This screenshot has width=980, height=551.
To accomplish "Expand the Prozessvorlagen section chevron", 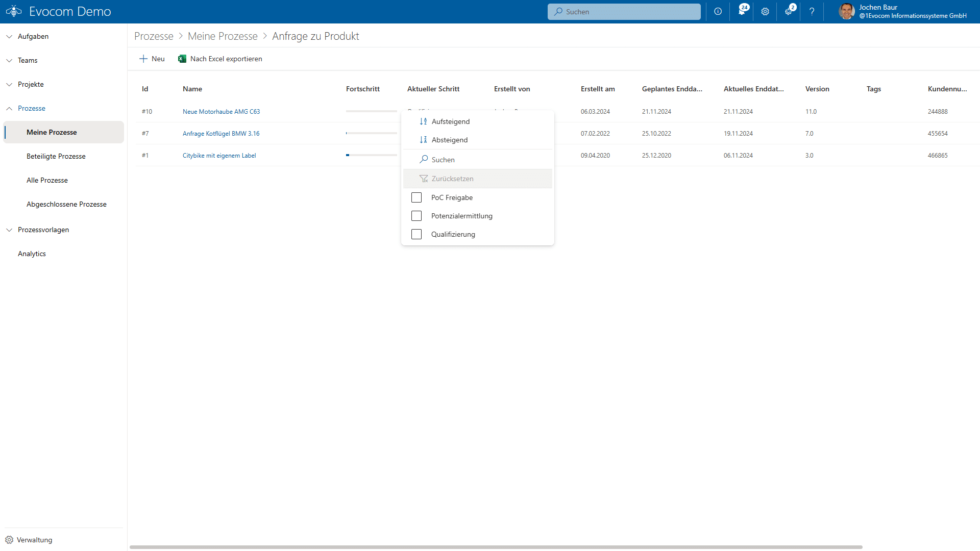I will click(9, 230).
